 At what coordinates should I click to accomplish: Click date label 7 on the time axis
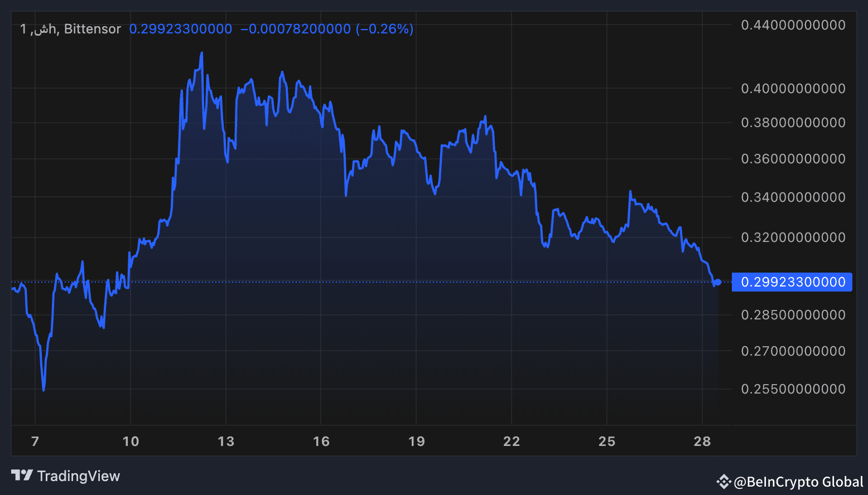coord(35,441)
